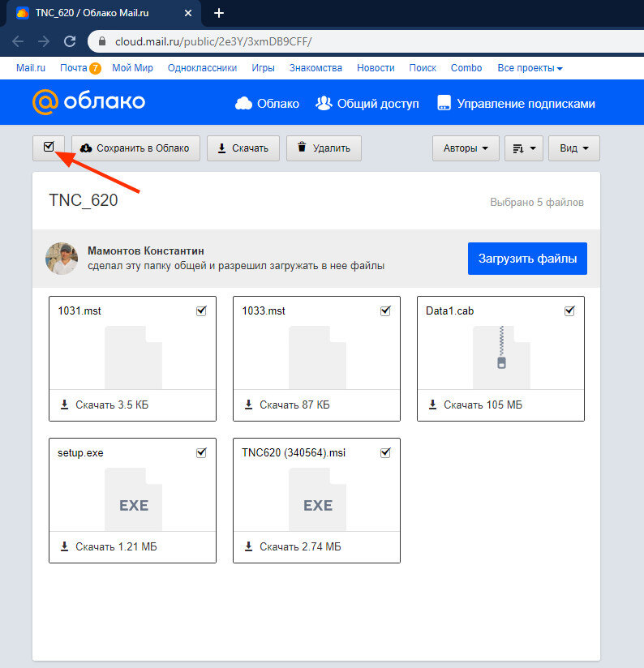Open the sort order dropdown
The image size is (644, 668).
pyautogui.click(x=524, y=148)
